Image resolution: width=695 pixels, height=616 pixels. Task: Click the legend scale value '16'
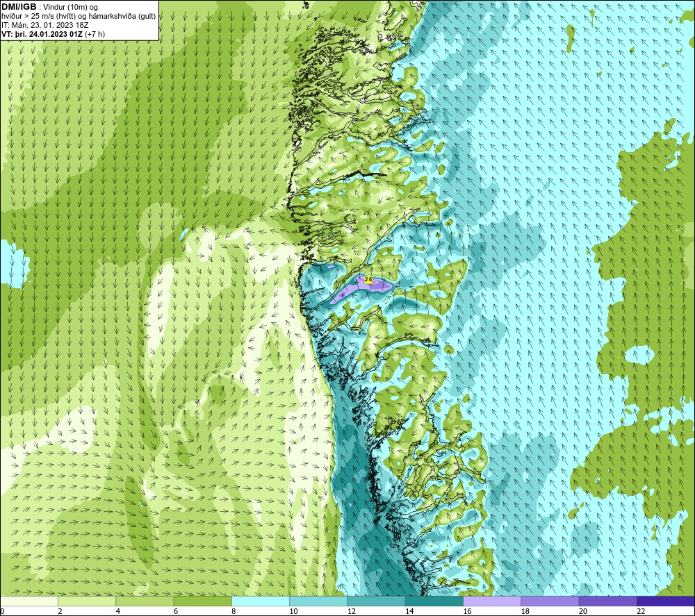coord(467,611)
